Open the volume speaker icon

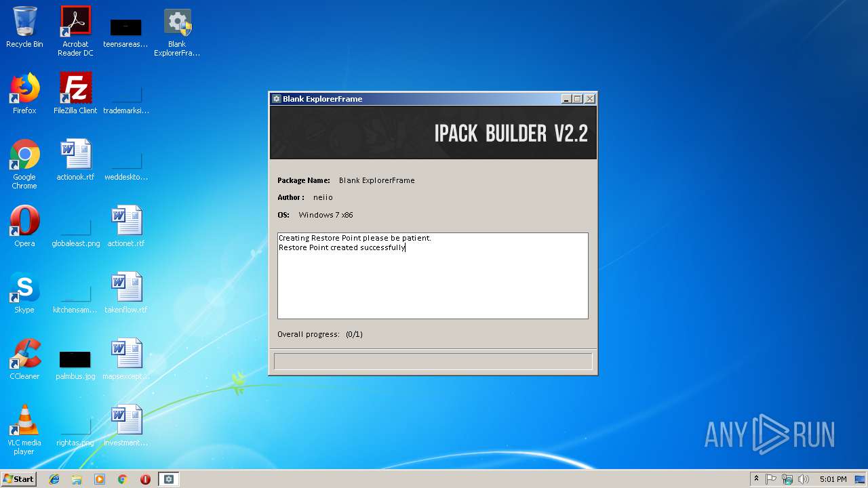804,479
